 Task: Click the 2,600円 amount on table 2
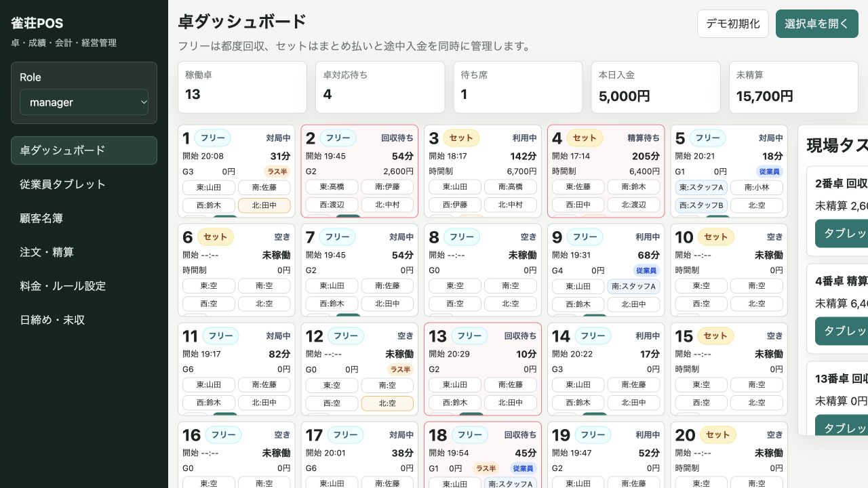(398, 172)
